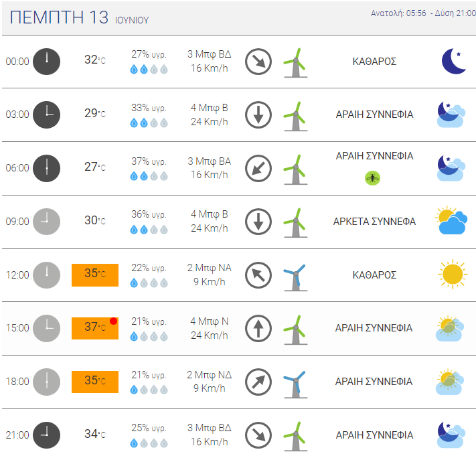476x460 pixels.
Task: Click the blue windmill icon at 12:00
Action: click(295, 278)
